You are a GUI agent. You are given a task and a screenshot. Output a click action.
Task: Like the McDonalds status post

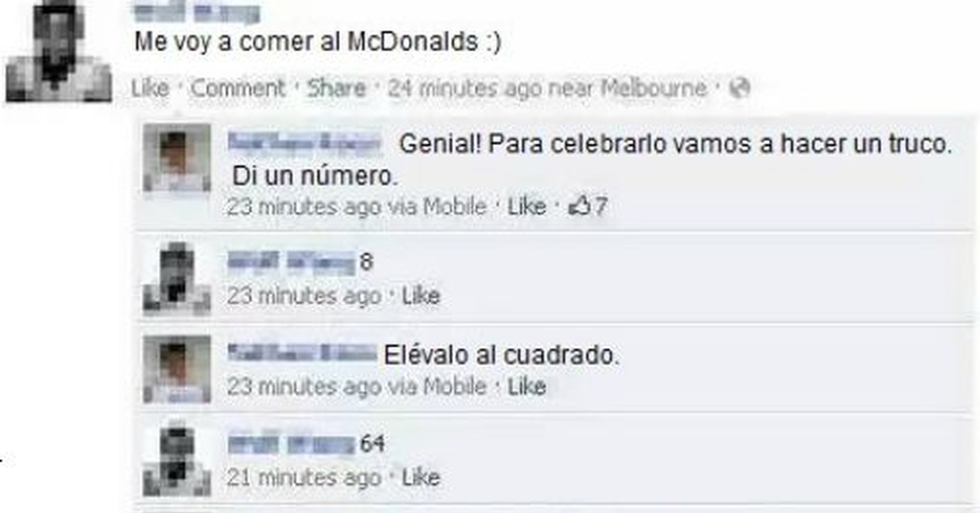point(150,88)
